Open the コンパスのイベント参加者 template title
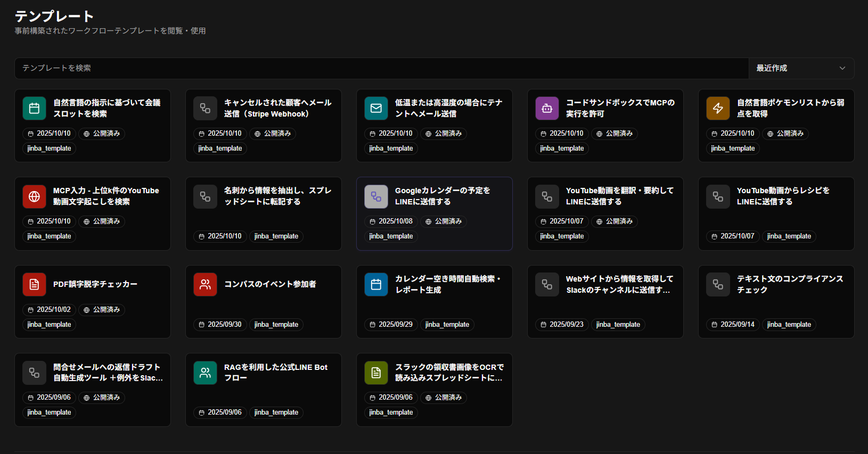Image resolution: width=868 pixels, height=454 pixels. pyautogui.click(x=270, y=284)
